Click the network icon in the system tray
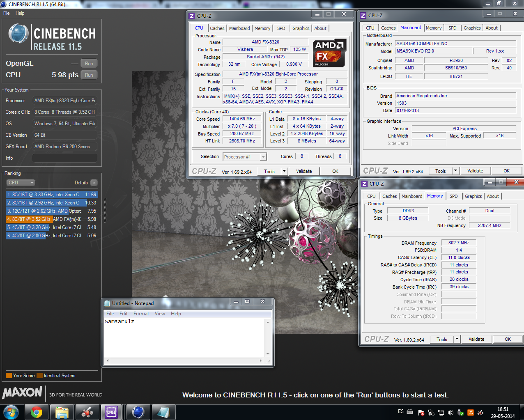 pos(441,413)
